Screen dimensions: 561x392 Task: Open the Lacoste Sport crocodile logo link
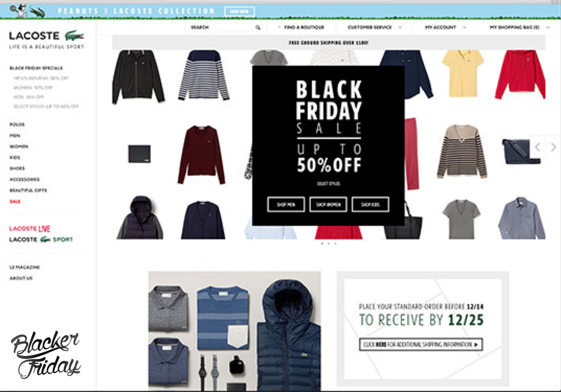point(46,239)
